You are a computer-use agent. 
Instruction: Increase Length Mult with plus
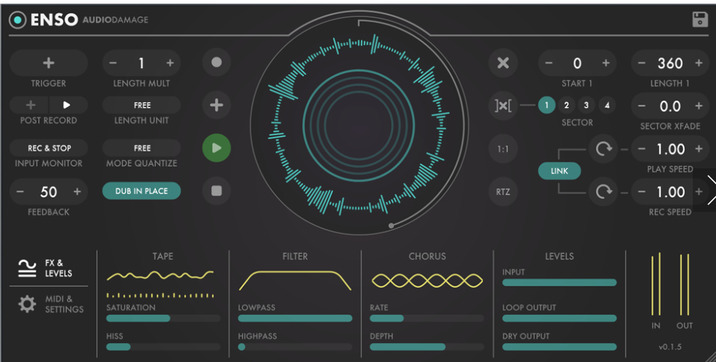(170, 63)
